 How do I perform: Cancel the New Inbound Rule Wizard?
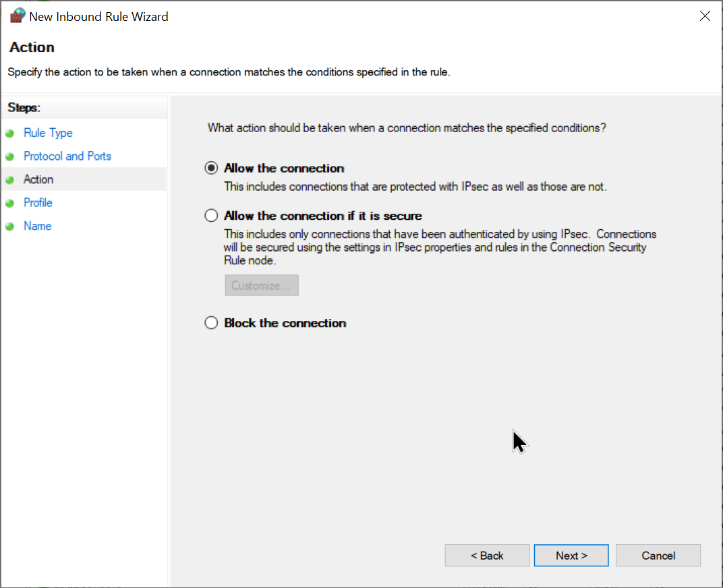[x=658, y=555]
